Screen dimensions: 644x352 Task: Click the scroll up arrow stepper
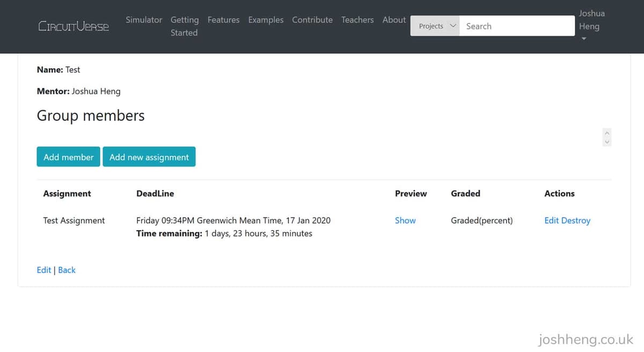point(607,133)
